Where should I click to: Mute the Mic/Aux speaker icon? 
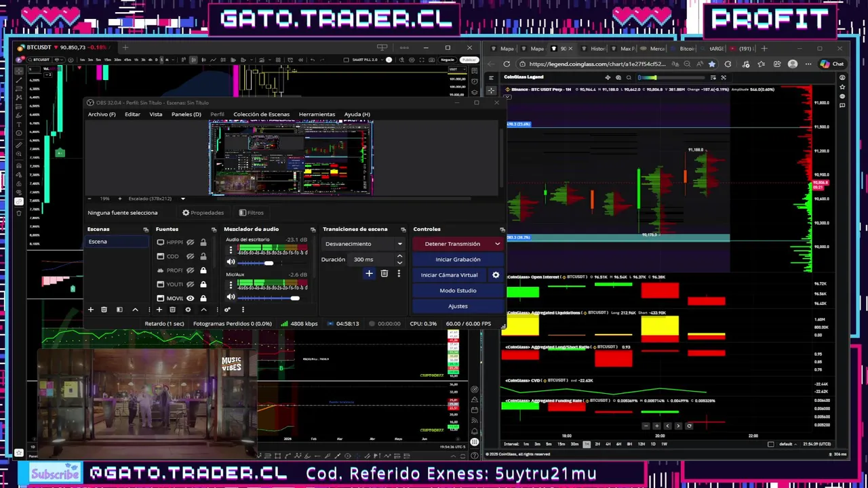(231, 298)
